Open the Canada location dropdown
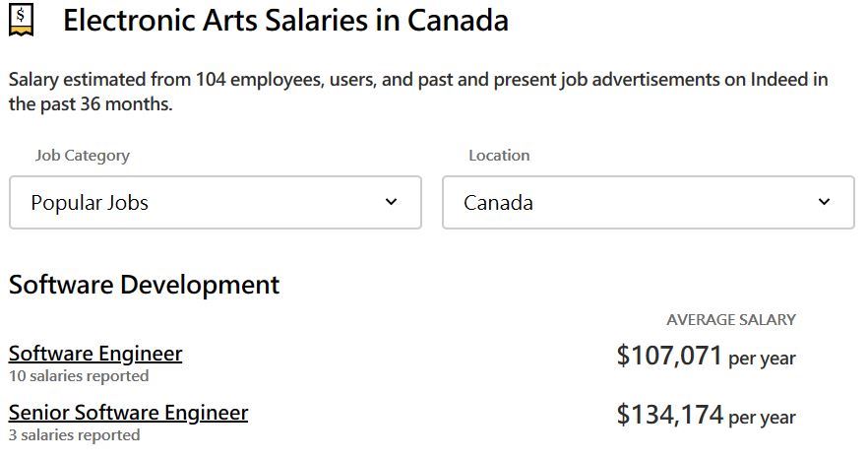The height and width of the screenshot is (459, 868). click(x=649, y=202)
